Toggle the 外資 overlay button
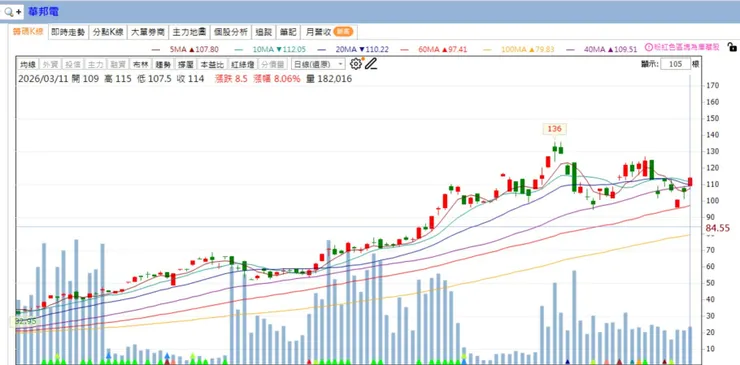The height and width of the screenshot is (365, 740). click(x=50, y=64)
